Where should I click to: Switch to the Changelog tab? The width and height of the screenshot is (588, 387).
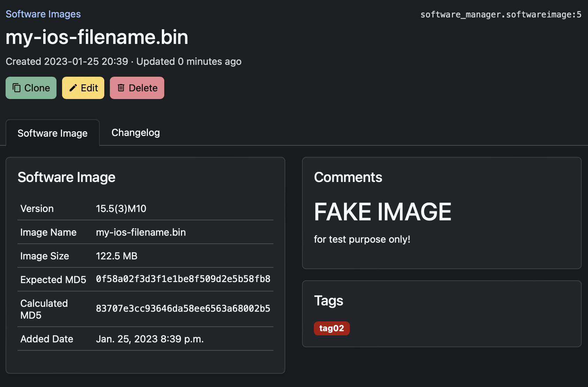136,132
